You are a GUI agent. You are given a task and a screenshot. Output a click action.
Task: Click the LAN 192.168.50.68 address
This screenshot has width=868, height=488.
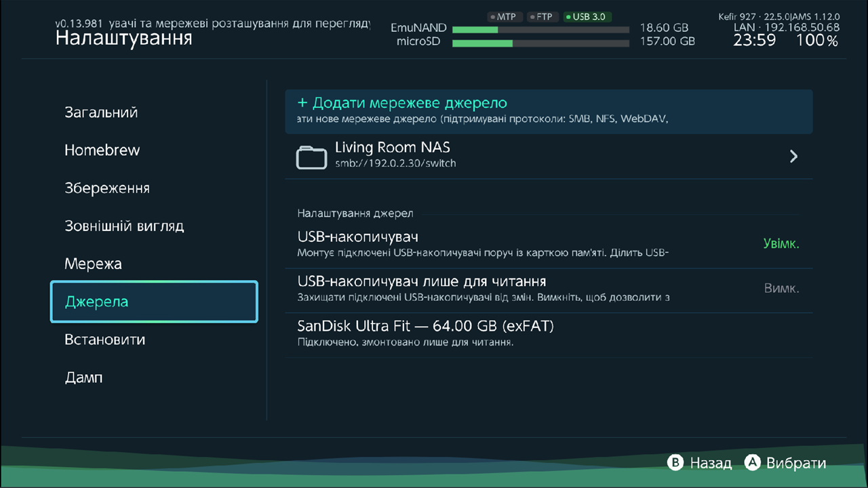coord(786,28)
